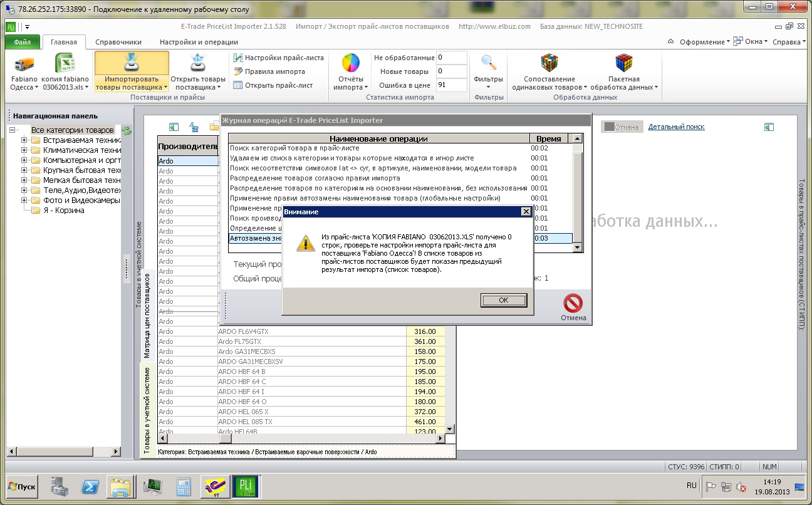812x505 pixels.
Task: Click the large red Отмена cancel icon
Action: [573, 303]
